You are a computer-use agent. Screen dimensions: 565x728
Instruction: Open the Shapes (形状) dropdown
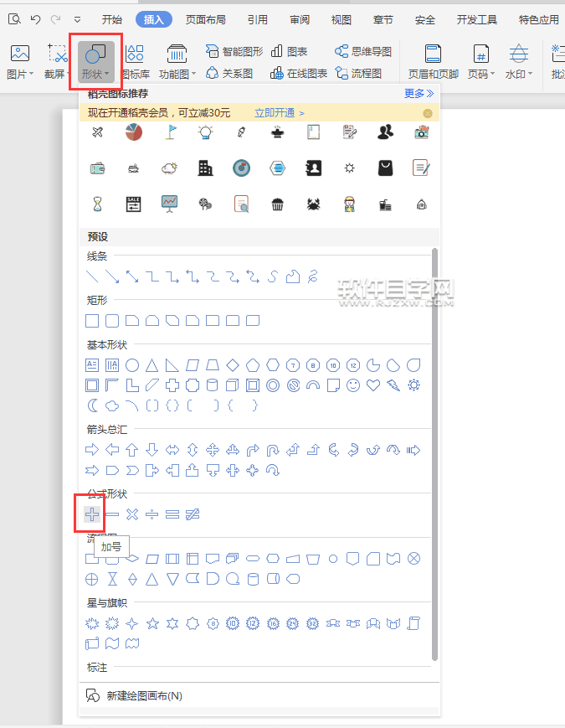point(95,62)
